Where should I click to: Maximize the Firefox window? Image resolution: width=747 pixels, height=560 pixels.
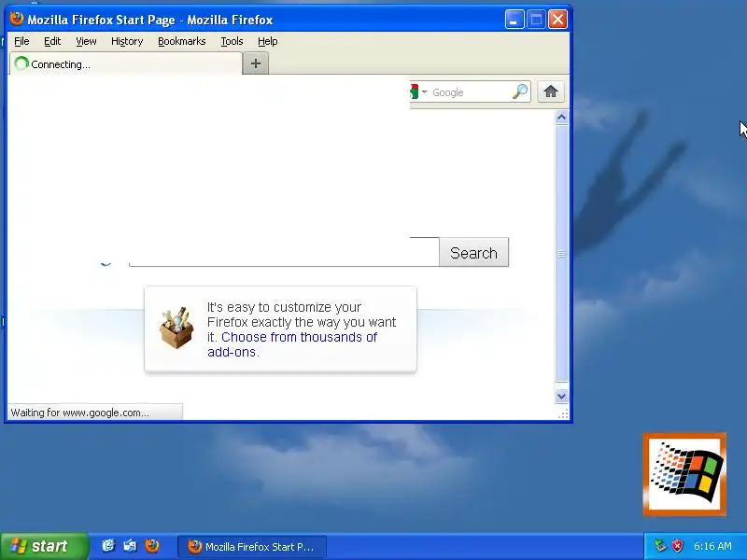tap(536, 20)
